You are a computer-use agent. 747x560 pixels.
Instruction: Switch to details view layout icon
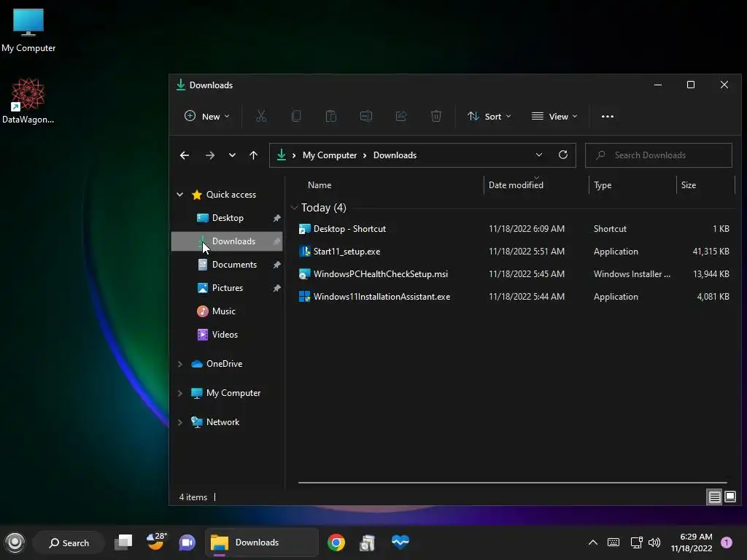pyautogui.click(x=714, y=497)
